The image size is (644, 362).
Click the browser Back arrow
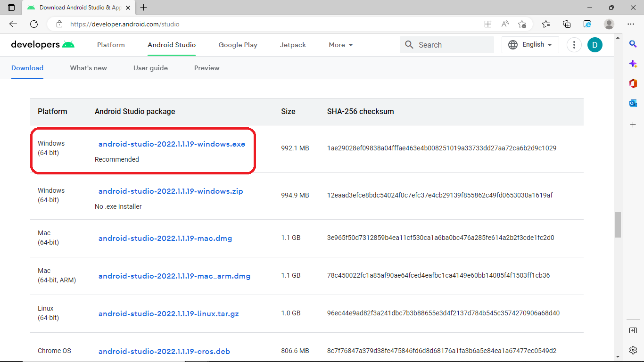pos(13,24)
